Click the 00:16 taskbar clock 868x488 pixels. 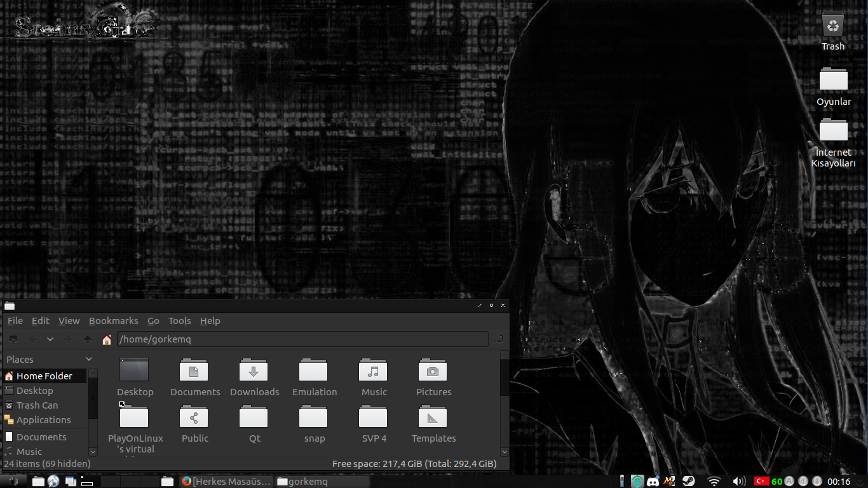coord(839,482)
